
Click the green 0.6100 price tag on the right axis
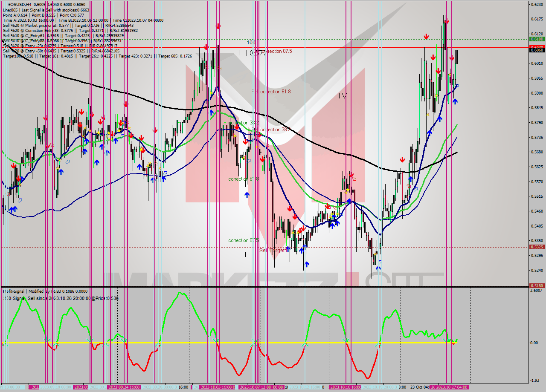click(537, 38)
